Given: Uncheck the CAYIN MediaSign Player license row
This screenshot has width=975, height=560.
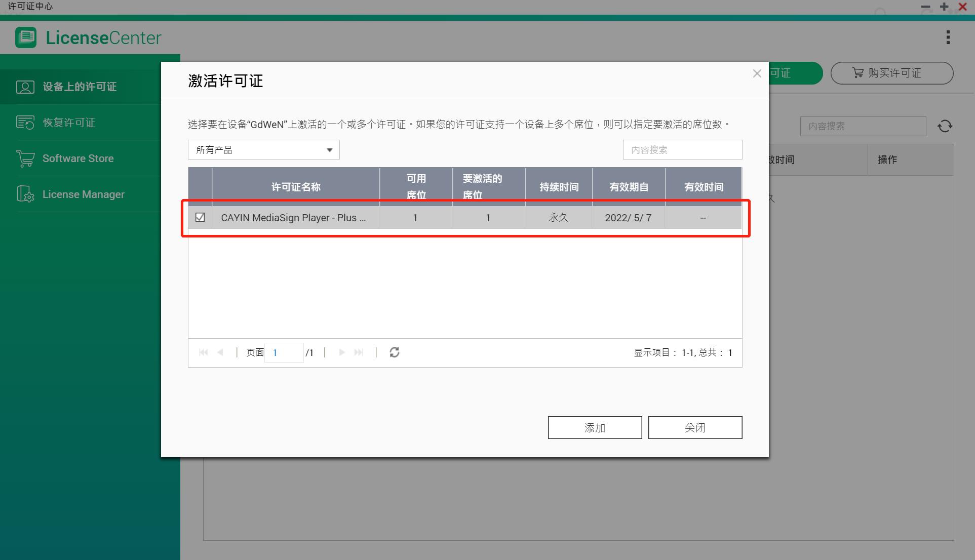Looking at the screenshot, I should tap(200, 217).
